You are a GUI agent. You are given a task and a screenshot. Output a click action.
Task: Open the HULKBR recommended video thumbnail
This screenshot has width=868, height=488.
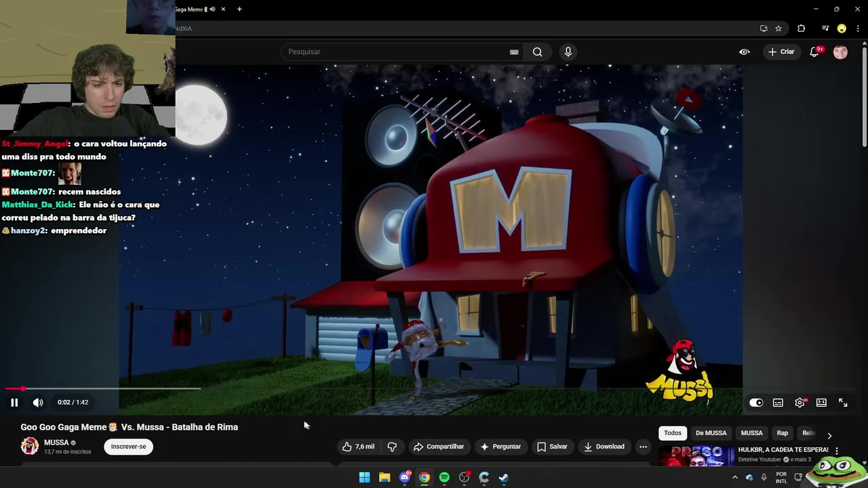tap(696, 456)
